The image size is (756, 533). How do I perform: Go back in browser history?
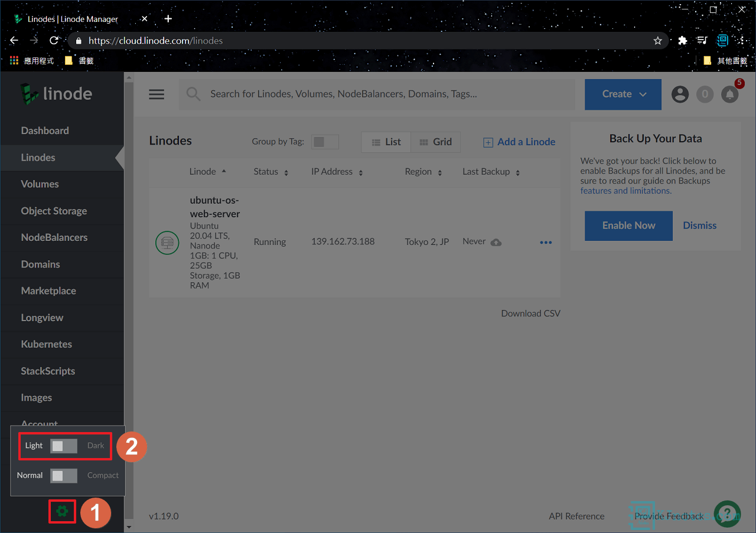pyautogui.click(x=14, y=41)
